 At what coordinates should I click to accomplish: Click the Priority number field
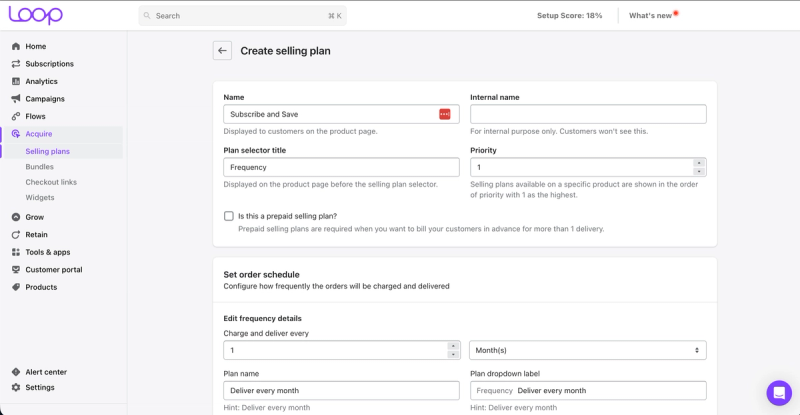[588, 167]
